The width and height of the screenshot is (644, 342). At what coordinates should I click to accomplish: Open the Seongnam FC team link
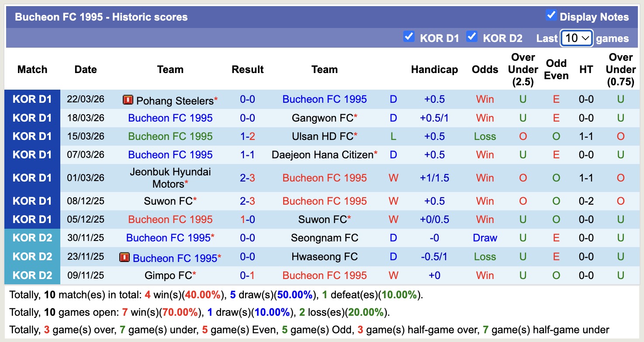(324, 238)
